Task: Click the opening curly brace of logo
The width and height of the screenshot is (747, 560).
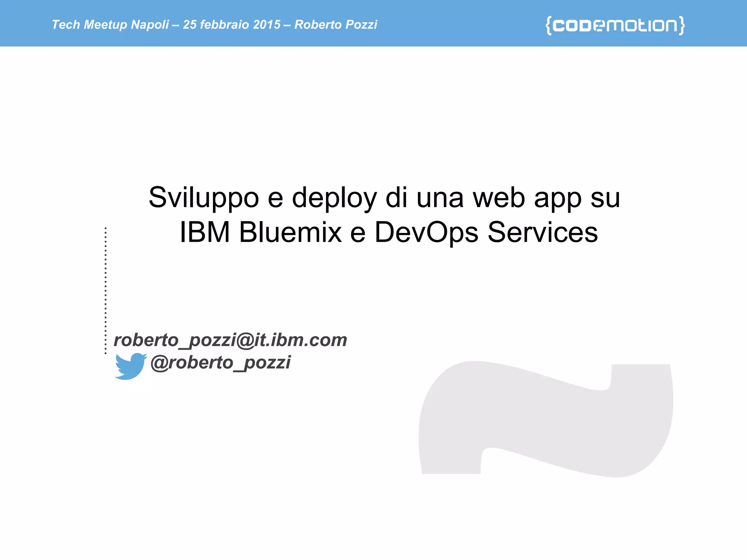Action: pos(549,25)
